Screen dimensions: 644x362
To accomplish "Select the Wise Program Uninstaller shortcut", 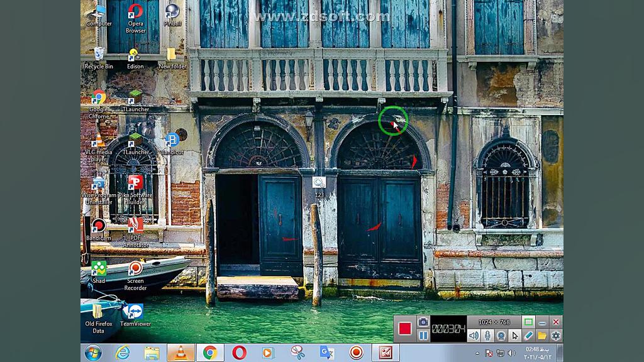I will 99,190.
